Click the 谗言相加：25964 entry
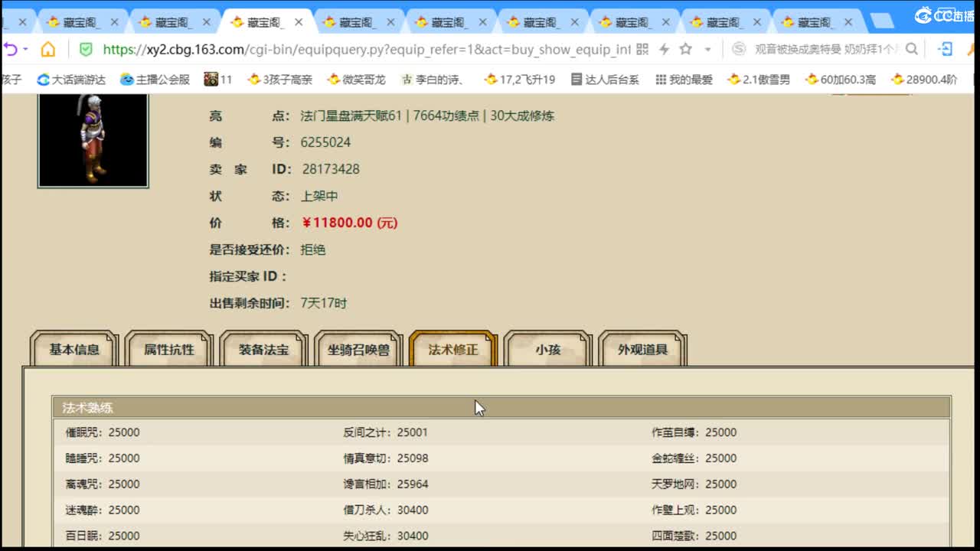This screenshot has height=551, width=980. (386, 484)
